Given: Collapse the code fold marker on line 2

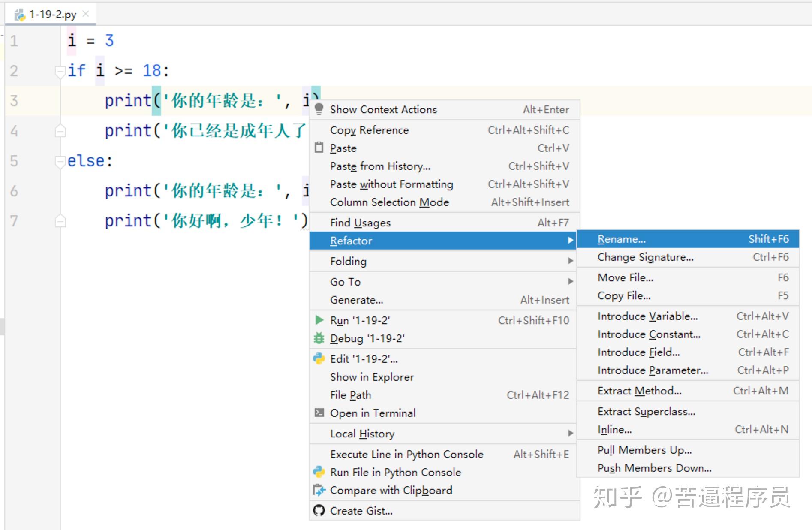Looking at the screenshot, I should tap(60, 72).
